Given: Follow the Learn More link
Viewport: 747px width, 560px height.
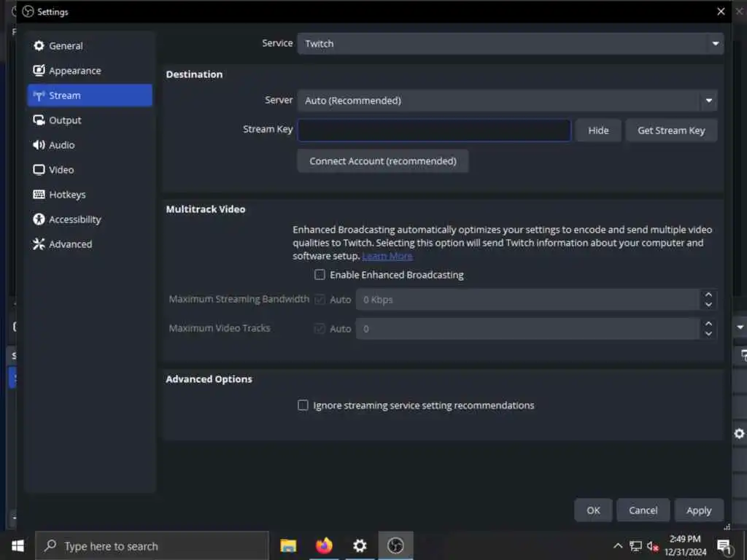Looking at the screenshot, I should pos(387,256).
